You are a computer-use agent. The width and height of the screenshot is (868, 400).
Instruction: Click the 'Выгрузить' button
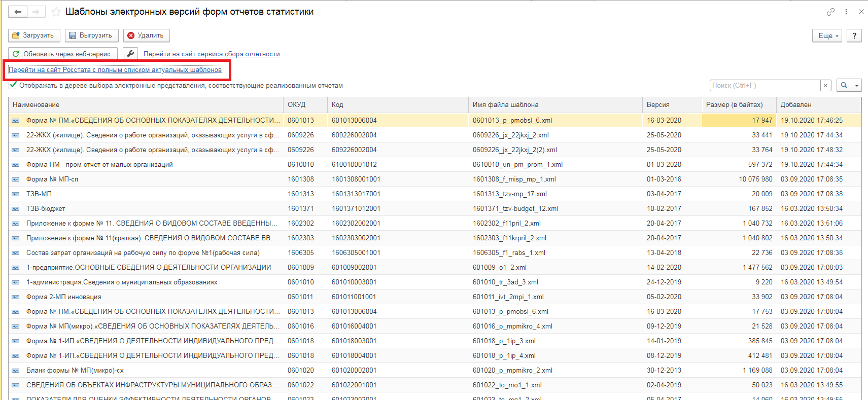91,35
